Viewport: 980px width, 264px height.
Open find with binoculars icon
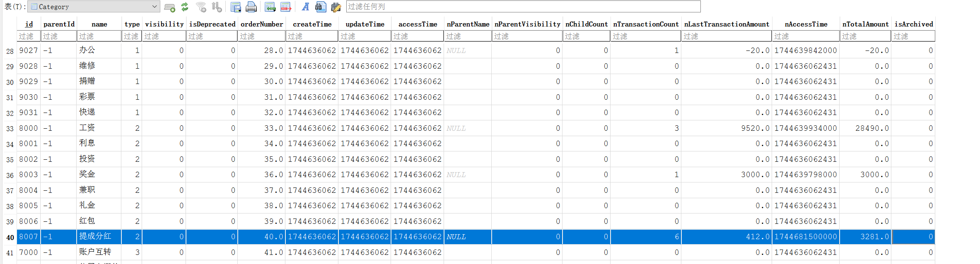tap(320, 7)
